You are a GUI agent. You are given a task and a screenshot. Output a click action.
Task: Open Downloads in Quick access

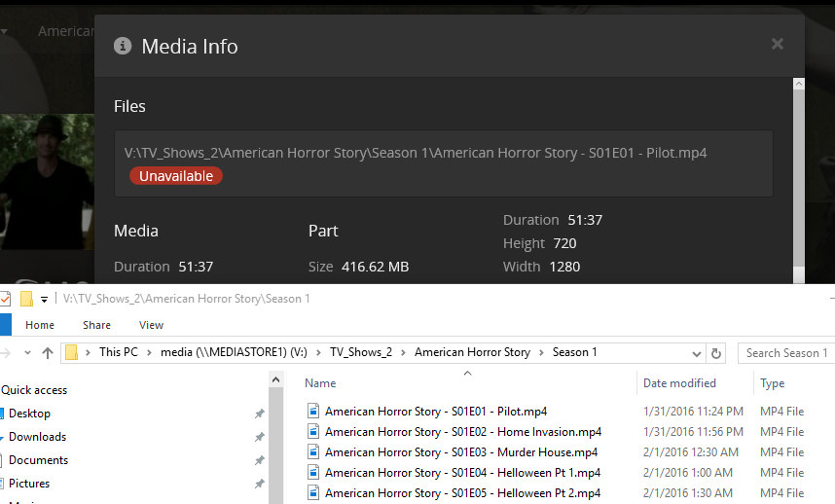[x=37, y=437]
